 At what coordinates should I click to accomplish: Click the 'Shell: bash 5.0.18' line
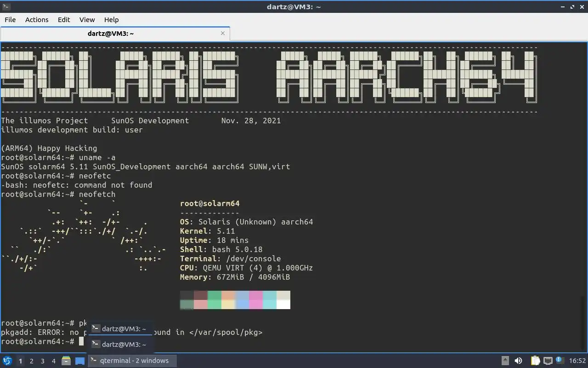[221, 249]
